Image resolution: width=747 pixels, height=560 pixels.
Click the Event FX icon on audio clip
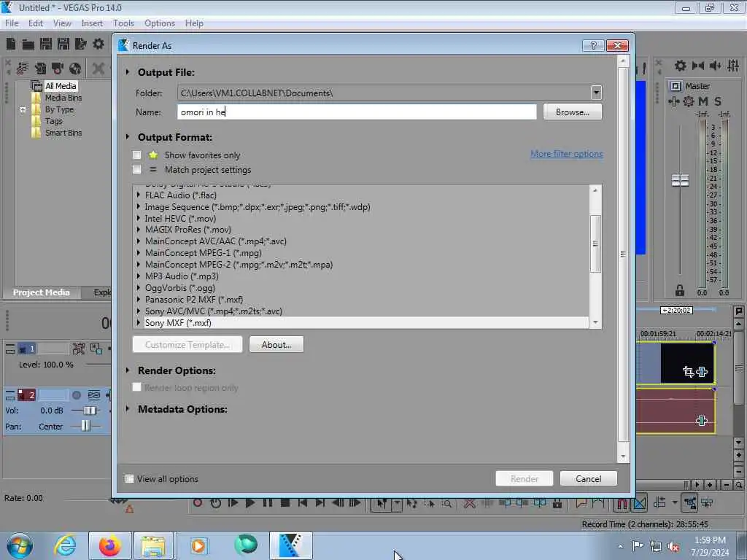(x=701, y=421)
